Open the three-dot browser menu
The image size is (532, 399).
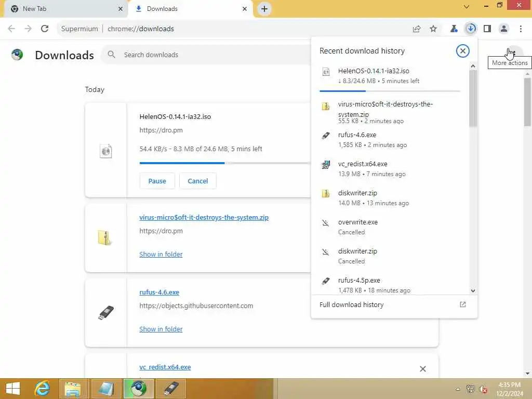(521, 29)
